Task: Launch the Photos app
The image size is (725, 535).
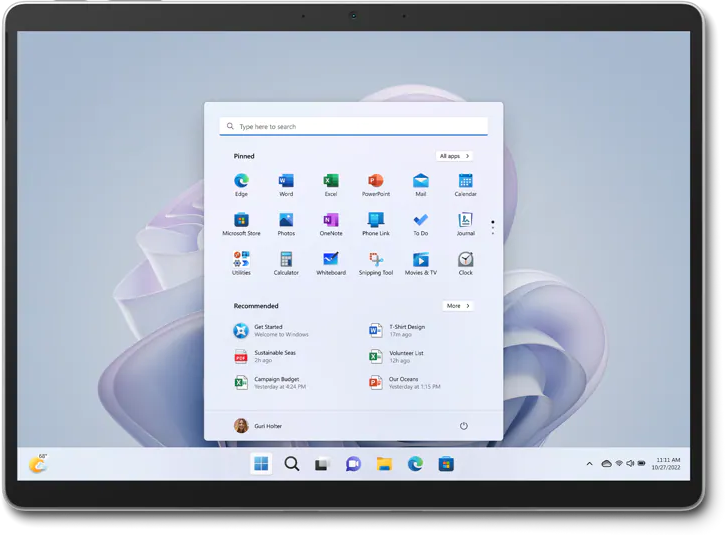Action: pos(286,224)
